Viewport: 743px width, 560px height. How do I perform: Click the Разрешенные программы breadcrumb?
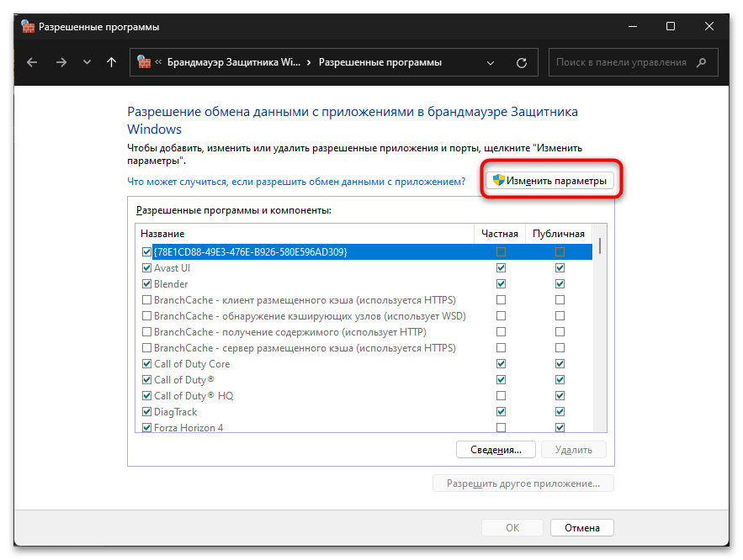pyautogui.click(x=379, y=63)
